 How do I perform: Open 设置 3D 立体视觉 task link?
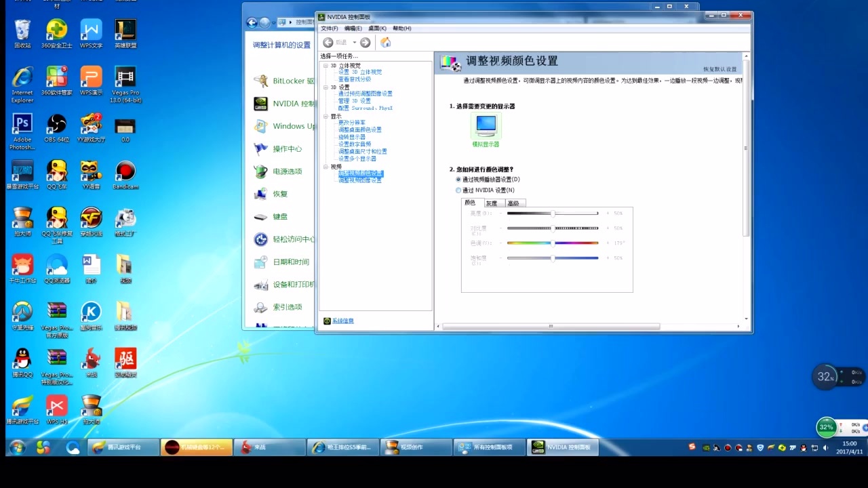360,72
